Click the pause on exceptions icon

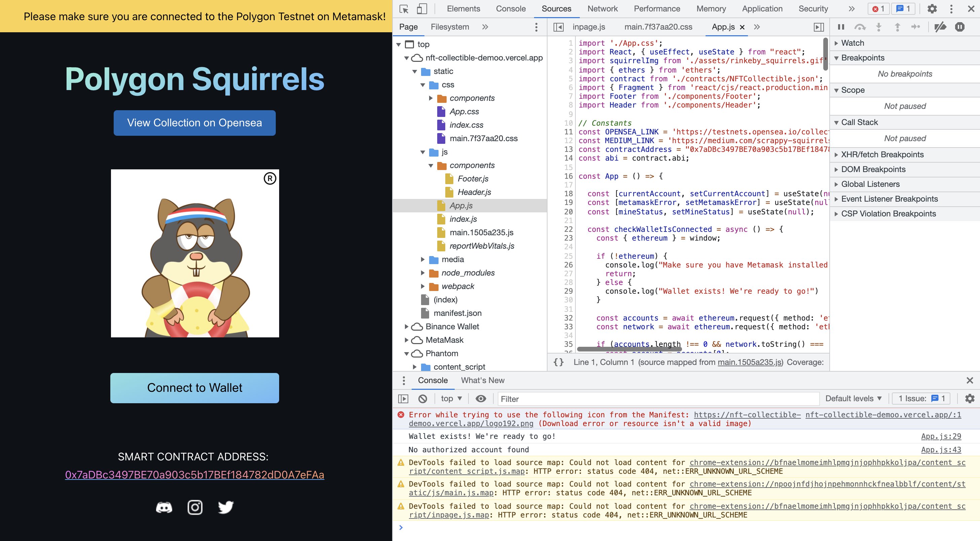point(959,27)
